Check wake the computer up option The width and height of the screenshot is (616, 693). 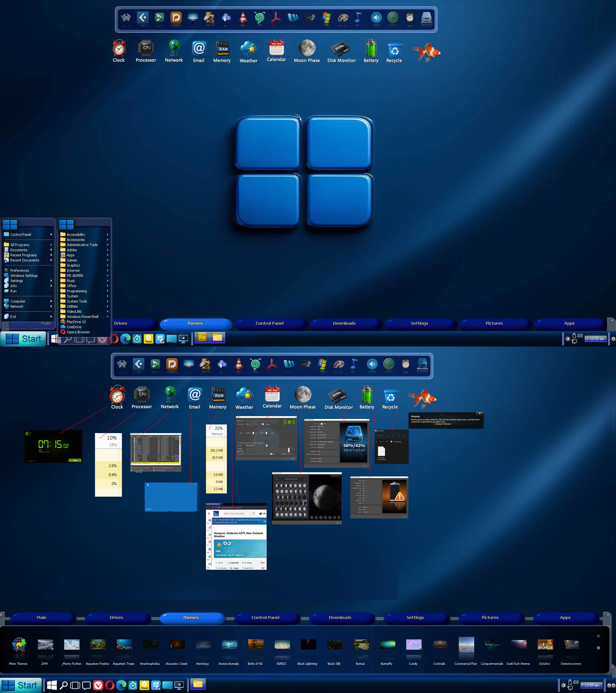238,443
